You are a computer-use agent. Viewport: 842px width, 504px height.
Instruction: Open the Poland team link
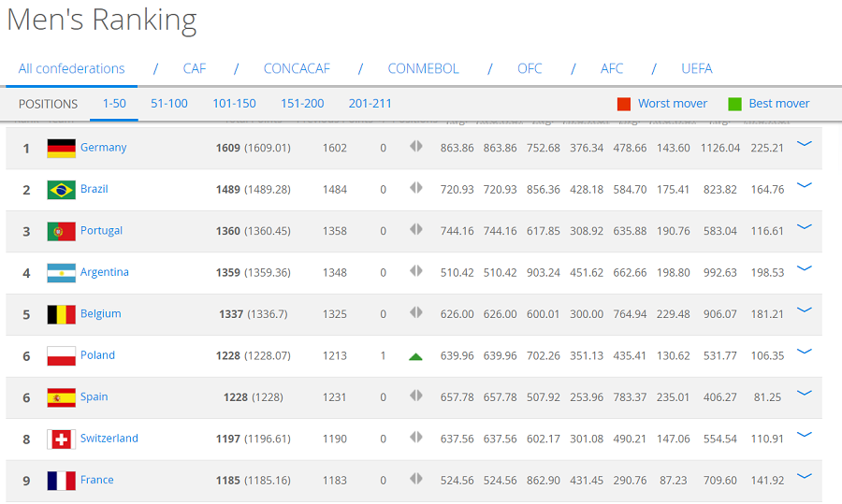click(97, 355)
